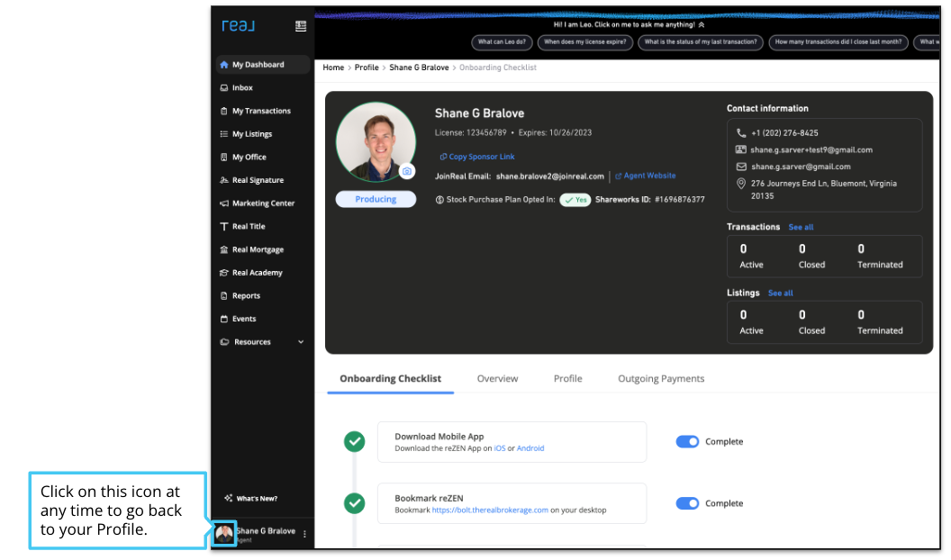
Task: Select the 'What can Leo do?' suggestion chip
Action: click(x=500, y=42)
